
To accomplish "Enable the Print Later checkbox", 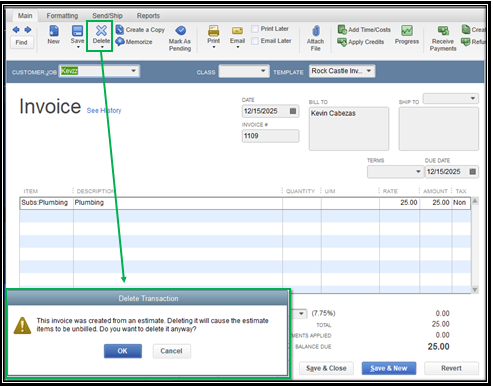I will (255, 29).
